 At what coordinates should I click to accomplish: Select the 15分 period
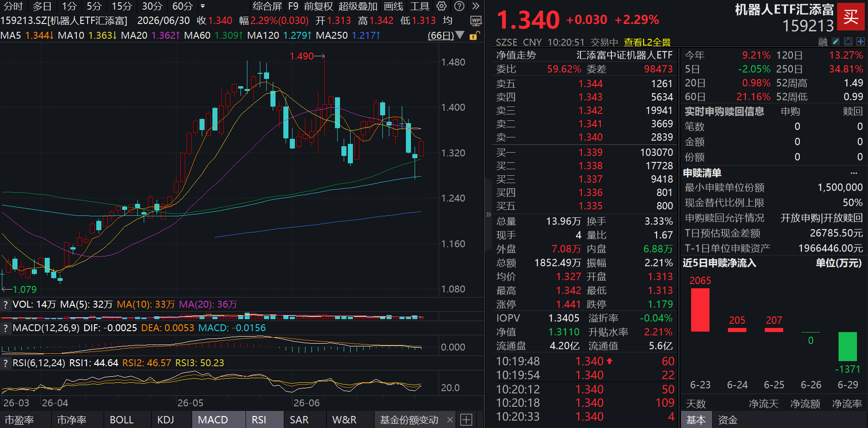[122, 6]
